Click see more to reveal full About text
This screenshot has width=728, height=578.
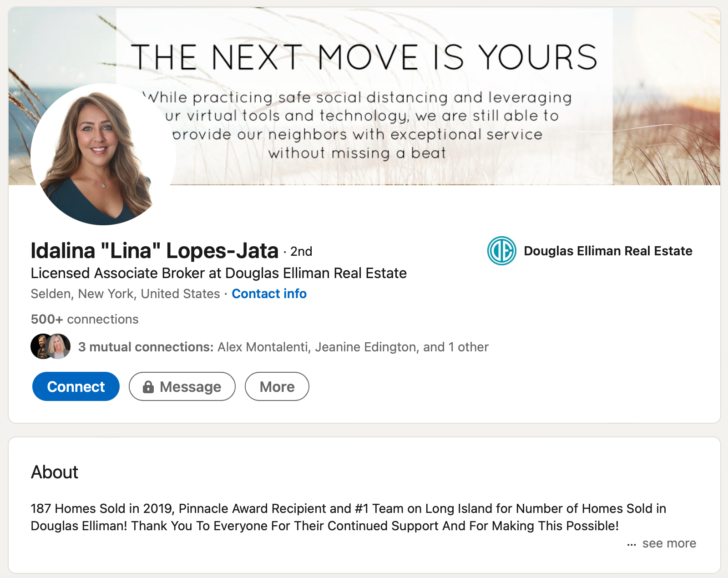(x=669, y=543)
